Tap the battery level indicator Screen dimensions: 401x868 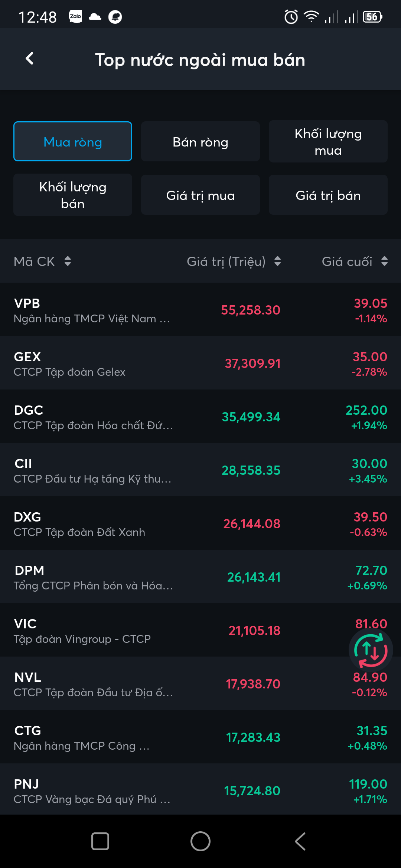pyautogui.click(x=372, y=17)
